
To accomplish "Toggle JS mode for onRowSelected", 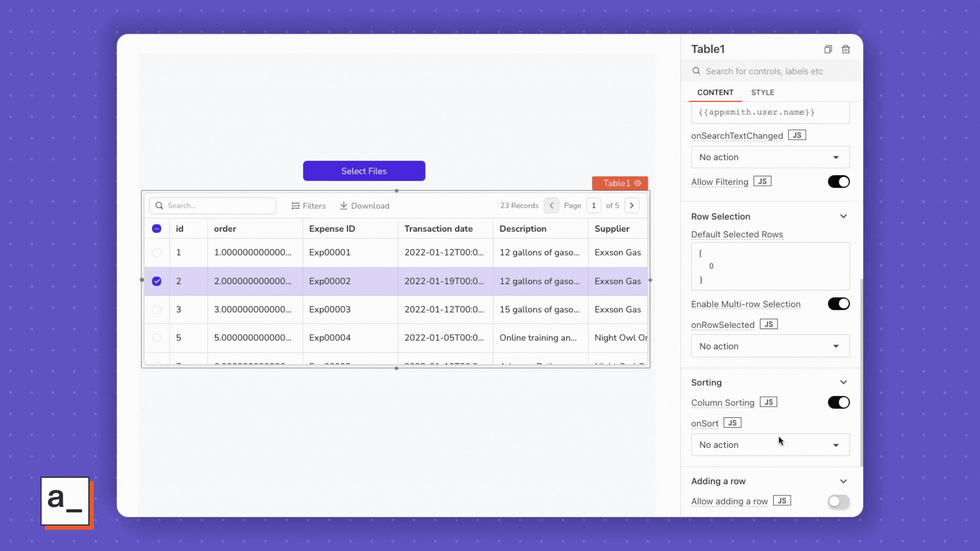I will point(768,324).
